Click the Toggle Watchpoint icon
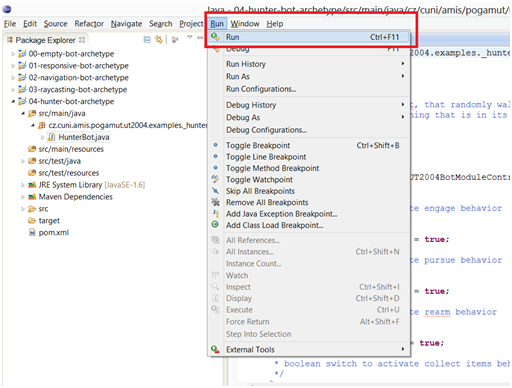The height and width of the screenshot is (388, 512). [215, 179]
